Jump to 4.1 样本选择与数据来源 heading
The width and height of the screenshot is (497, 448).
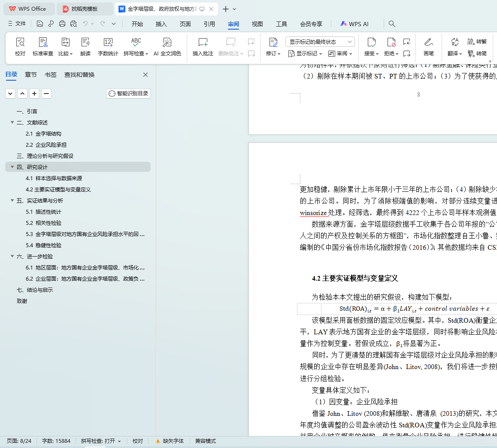(x=54, y=179)
